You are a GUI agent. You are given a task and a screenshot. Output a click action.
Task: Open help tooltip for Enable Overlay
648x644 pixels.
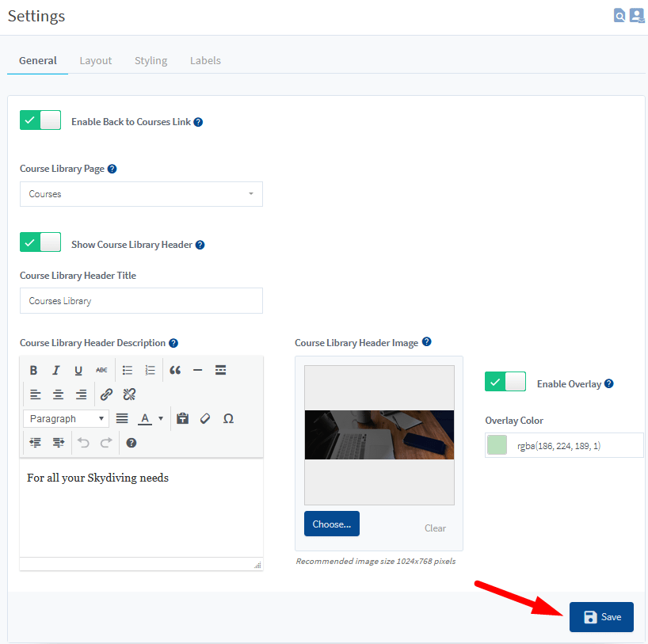point(608,383)
